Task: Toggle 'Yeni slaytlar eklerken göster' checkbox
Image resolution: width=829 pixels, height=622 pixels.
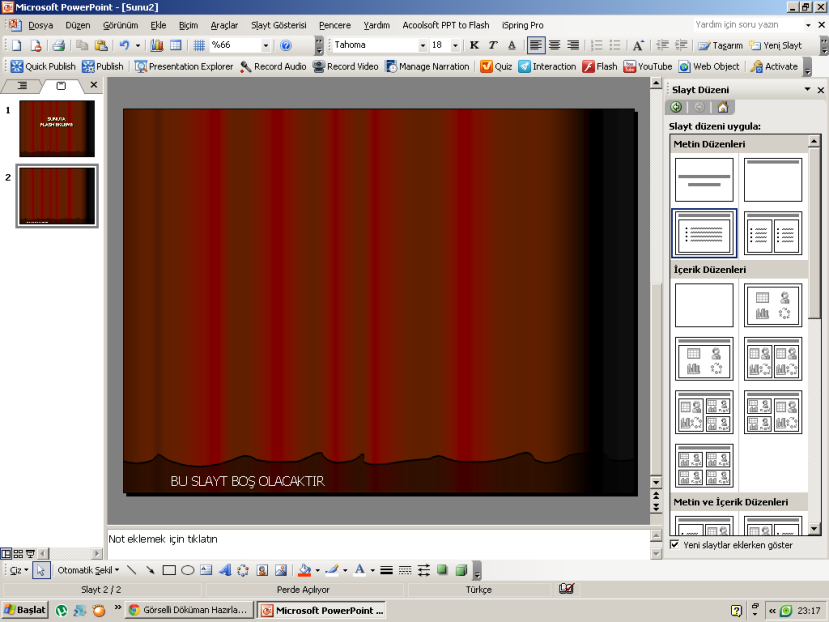Action: [675, 545]
